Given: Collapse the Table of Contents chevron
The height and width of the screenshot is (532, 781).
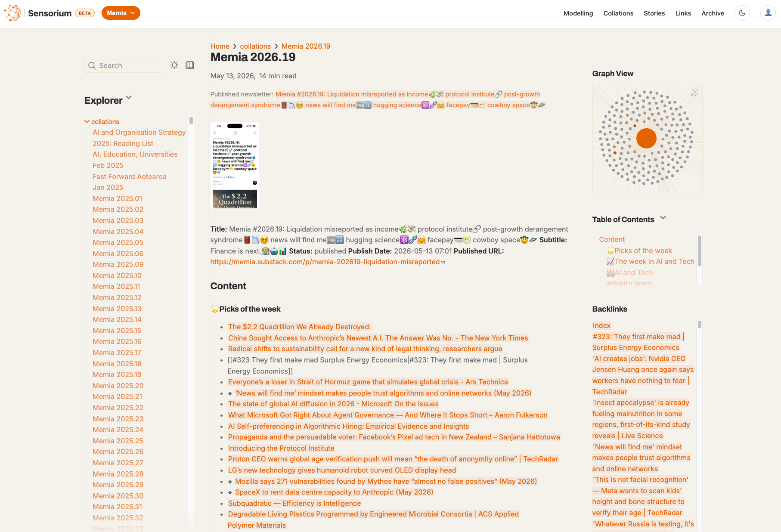Looking at the screenshot, I should pos(663,217).
